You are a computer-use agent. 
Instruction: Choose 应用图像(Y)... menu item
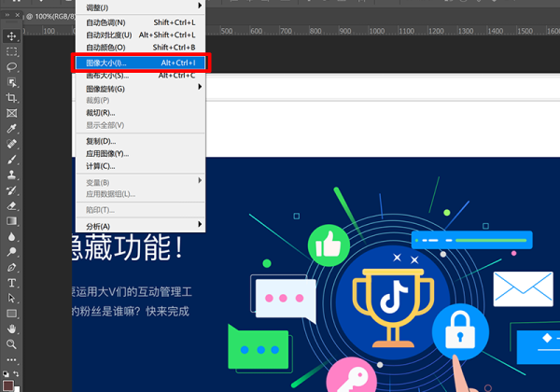click(x=140, y=153)
